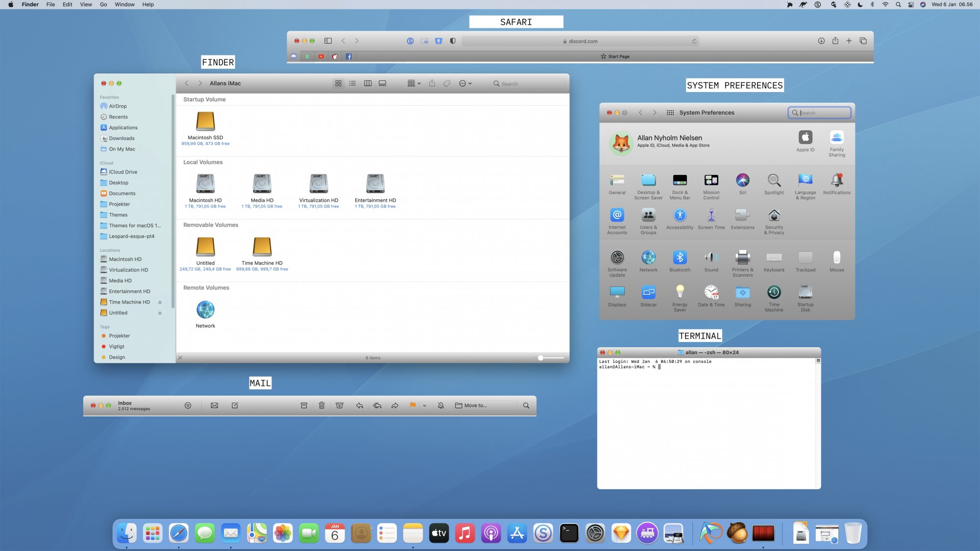Click Mail trash delete icon

tap(321, 406)
